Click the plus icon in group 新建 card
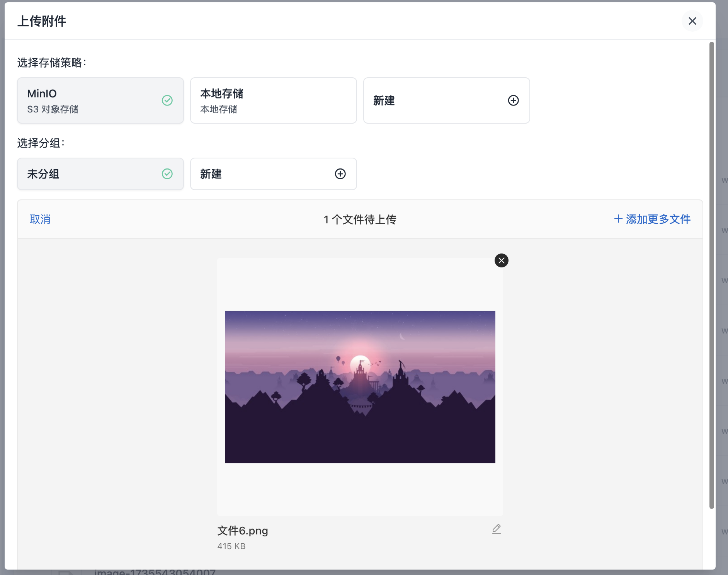Image resolution: width=728 pixels, height=575 pixels. point(340,174)
